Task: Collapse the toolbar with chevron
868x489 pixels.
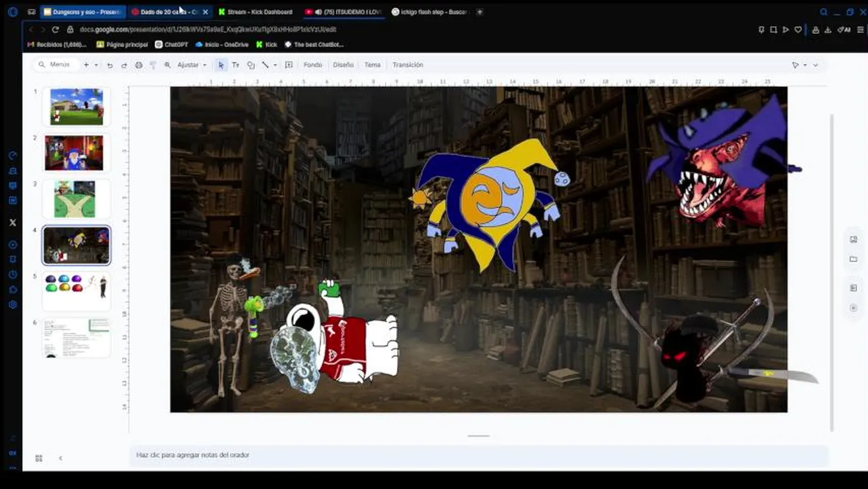Action: 816,65
